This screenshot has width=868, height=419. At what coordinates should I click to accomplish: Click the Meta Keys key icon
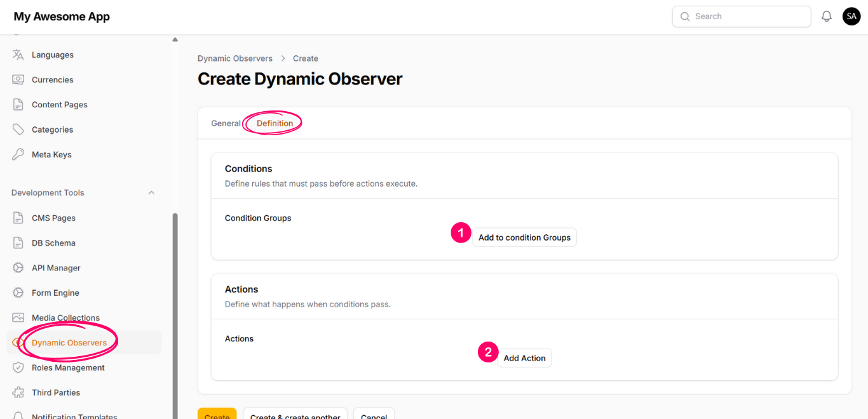18,154
